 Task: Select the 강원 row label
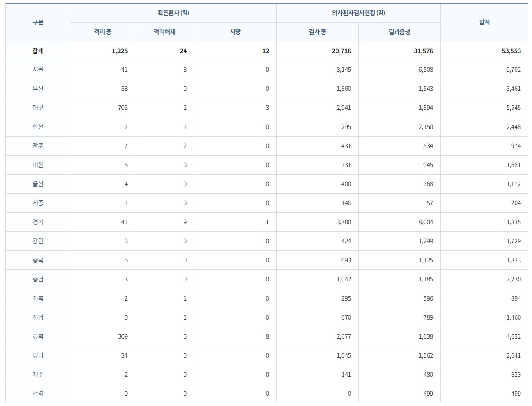click(x=38, y=241)
